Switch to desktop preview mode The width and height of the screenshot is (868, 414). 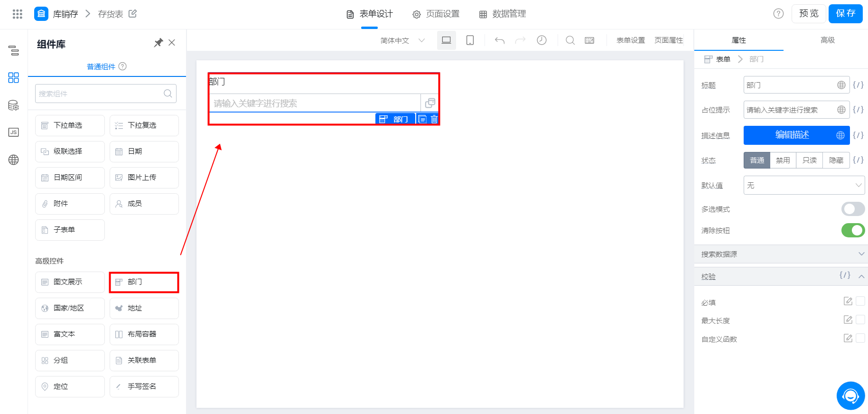446,40
